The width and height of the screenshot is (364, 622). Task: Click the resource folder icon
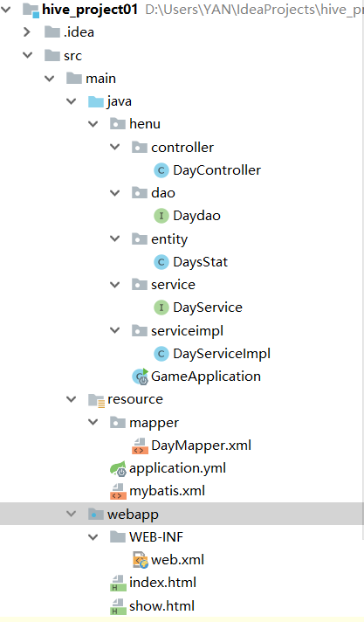[x=96, y=400]
